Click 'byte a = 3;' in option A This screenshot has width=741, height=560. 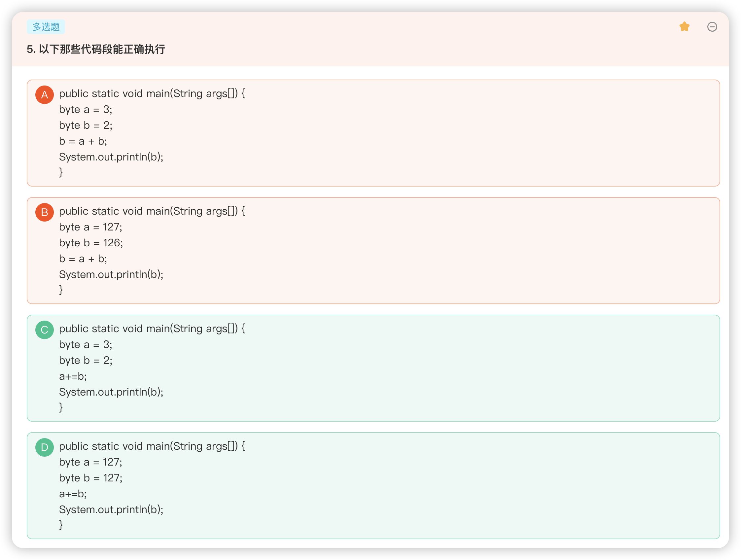[86, 109]
